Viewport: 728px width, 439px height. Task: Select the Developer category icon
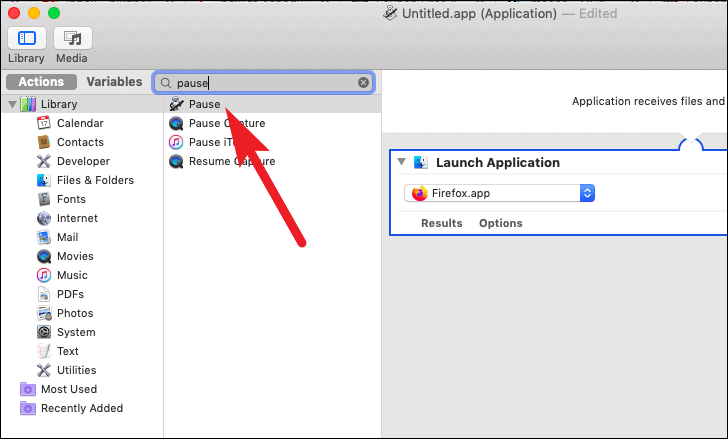44,161
